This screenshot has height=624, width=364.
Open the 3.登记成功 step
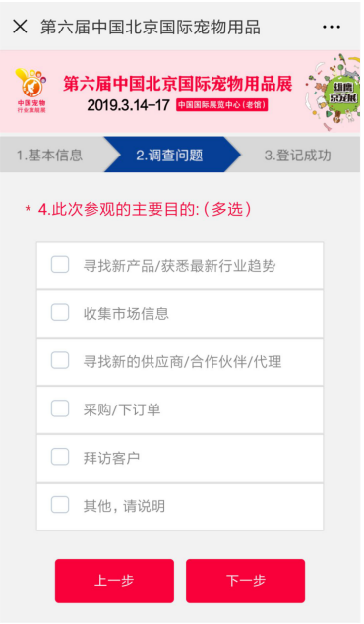click(297, 155)
